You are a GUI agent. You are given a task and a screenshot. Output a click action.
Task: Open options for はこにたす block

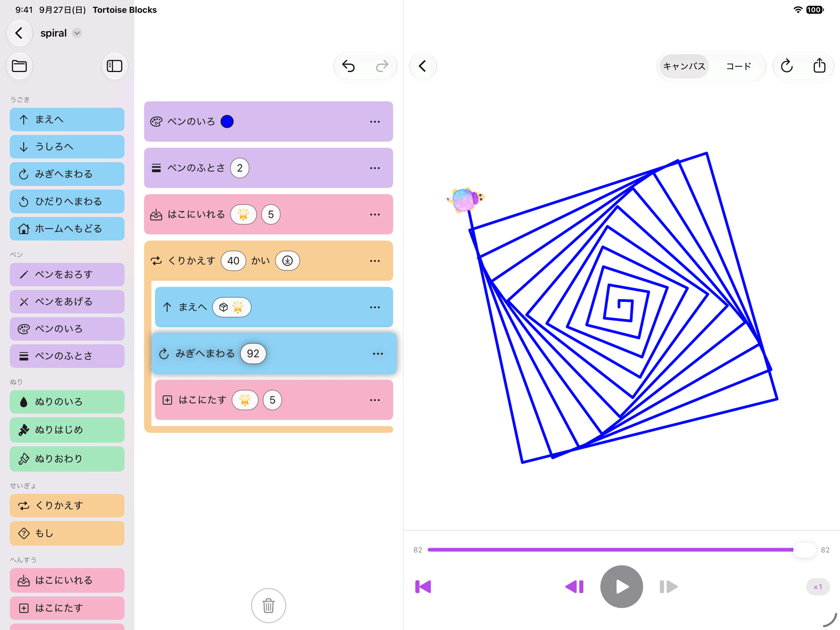[375, 400]
